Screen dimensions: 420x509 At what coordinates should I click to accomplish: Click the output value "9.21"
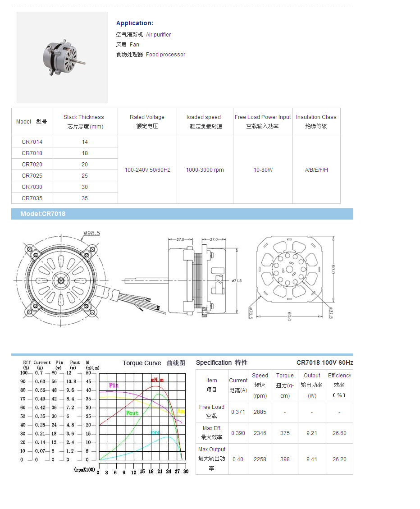click(x=312, y=433)
